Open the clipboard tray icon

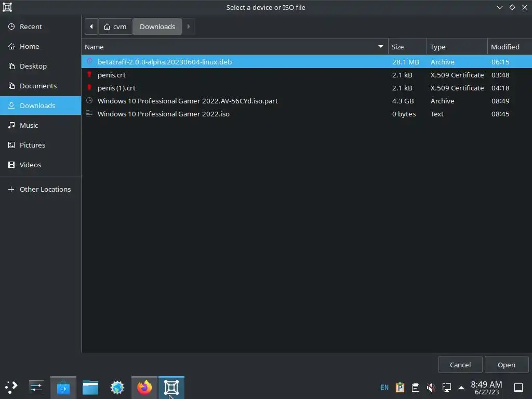pos(415,387)
